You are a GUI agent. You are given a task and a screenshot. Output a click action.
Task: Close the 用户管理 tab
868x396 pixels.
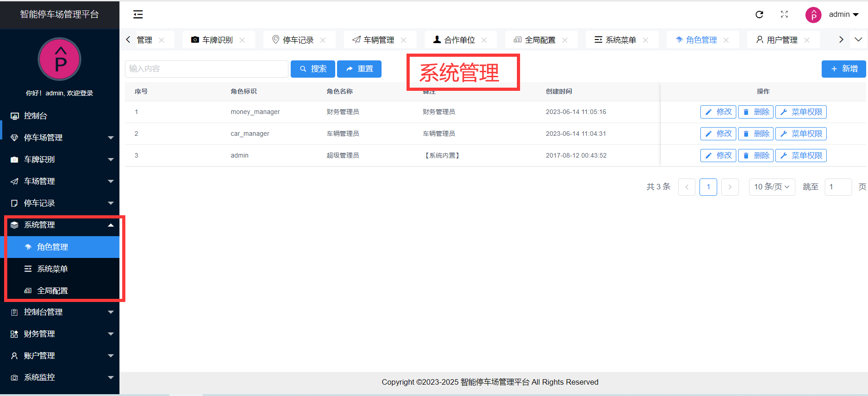(807, 40)
